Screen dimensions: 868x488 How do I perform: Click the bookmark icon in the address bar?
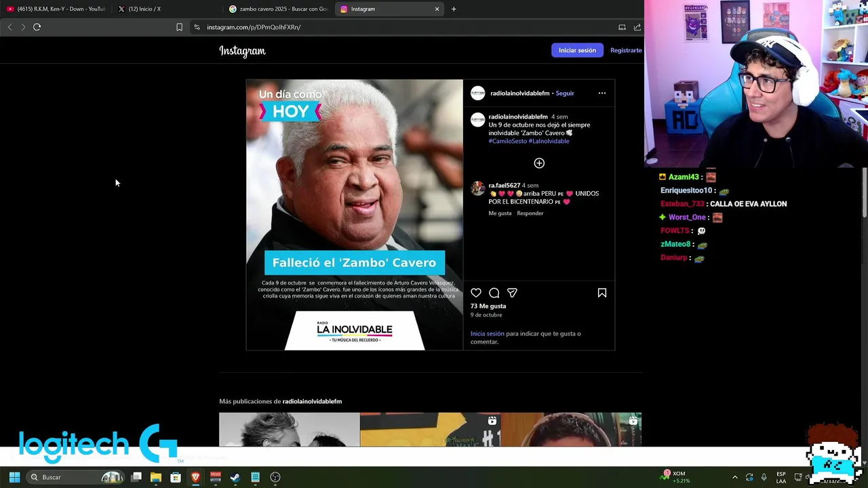[179, 27]
